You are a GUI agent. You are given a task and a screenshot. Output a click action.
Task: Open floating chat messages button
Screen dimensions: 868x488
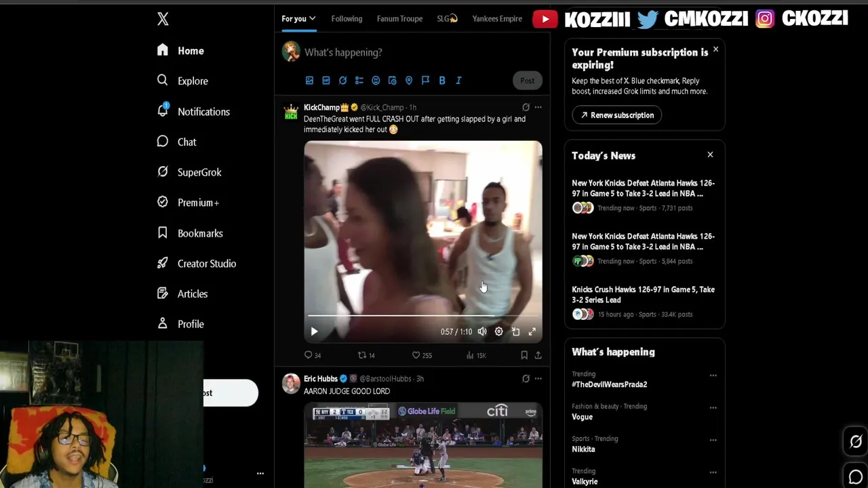(856, 476)
